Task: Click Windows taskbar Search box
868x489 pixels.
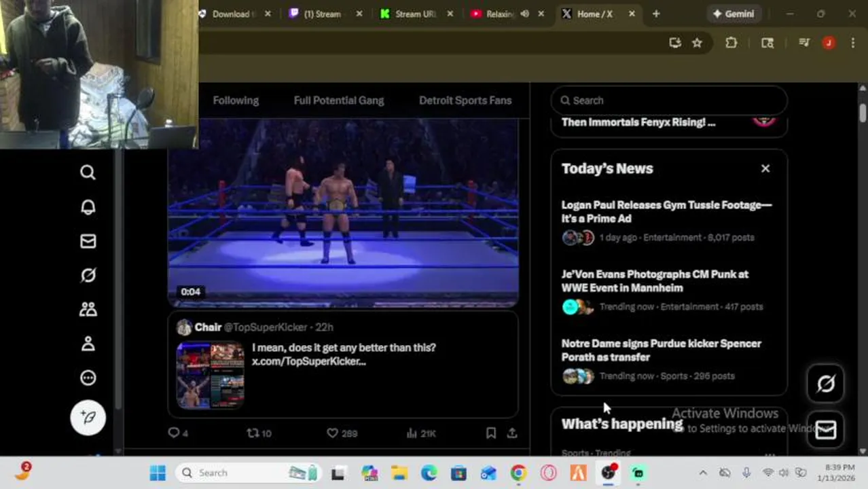Action: (248, 473)
